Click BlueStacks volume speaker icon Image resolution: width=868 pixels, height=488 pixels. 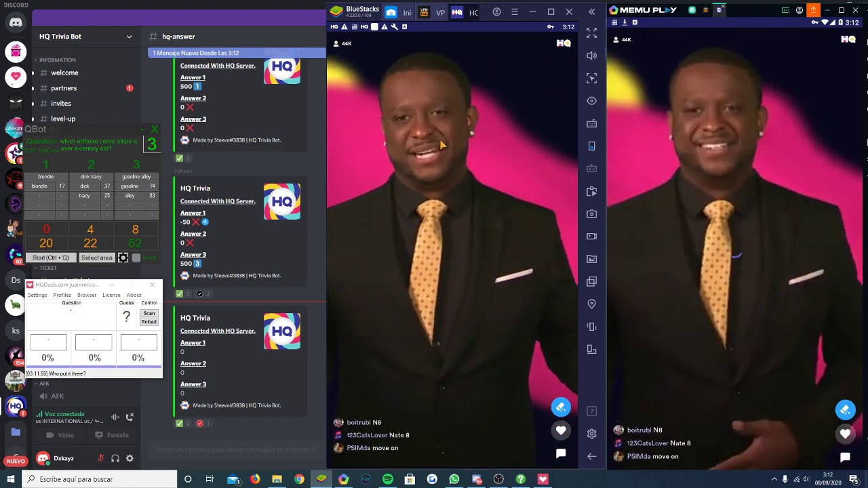592,56
